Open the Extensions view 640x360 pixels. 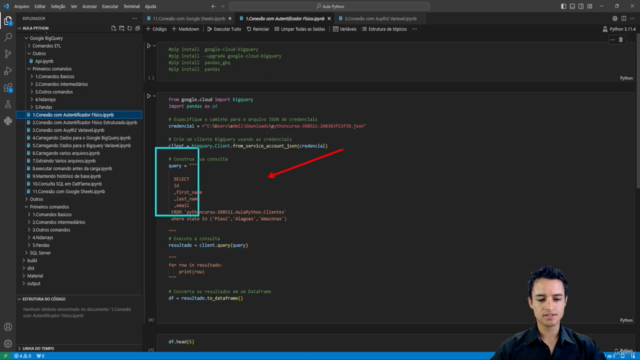[8, 87]
